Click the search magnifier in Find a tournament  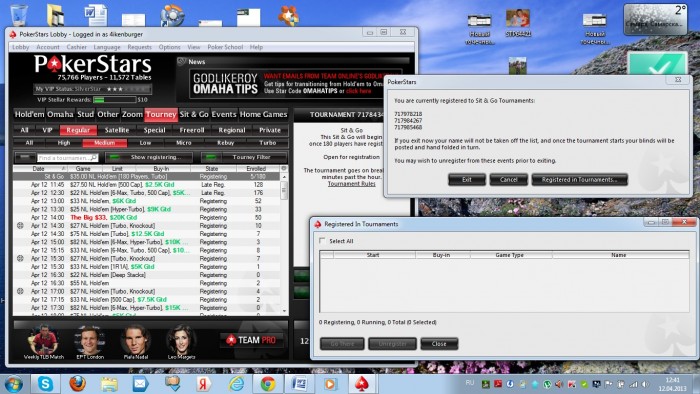click(93, 158)
